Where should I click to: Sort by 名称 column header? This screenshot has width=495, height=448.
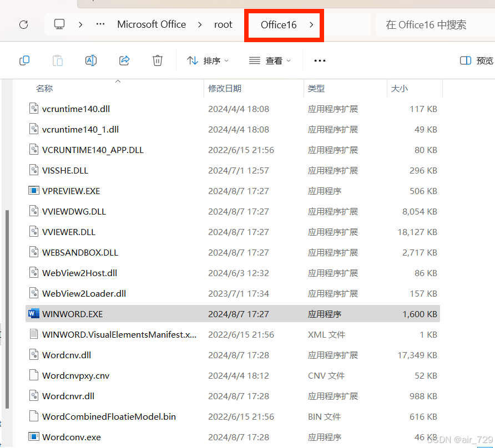pyautogui.click(x=44, y=88)
